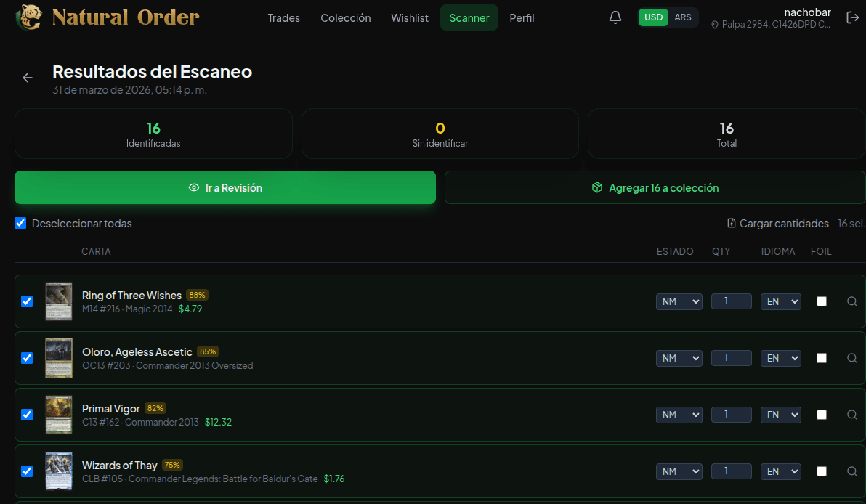The height and width of the screenshot is (504, 866).
Task: Click the search icon for Ring of Three Wishes
Action: (x=852, y=301)
